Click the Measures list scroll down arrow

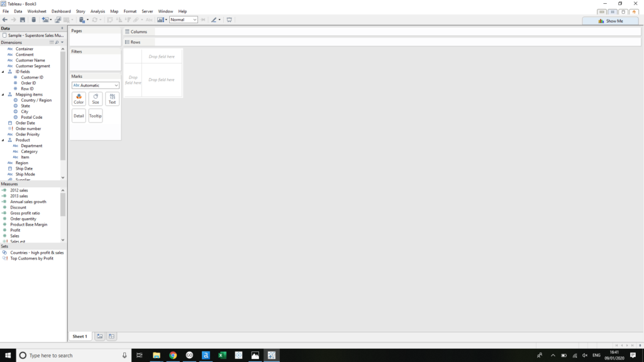click(63, 240)
